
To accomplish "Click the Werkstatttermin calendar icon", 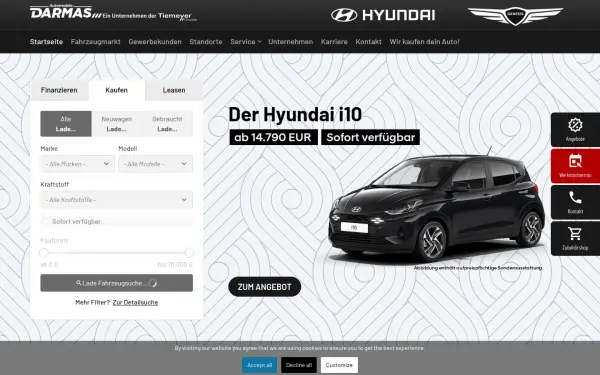I will click(575, 161).
